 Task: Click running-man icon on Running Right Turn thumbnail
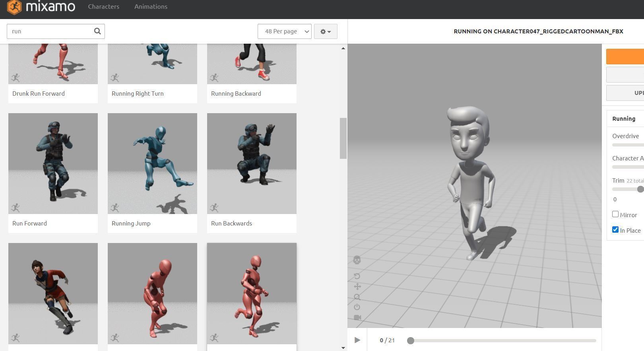(x=115, y=77)
